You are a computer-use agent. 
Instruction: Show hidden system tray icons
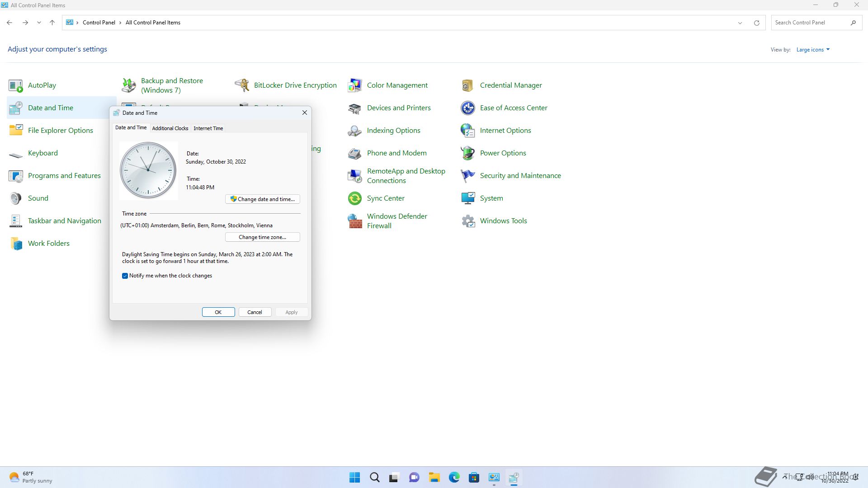point(785,477)
